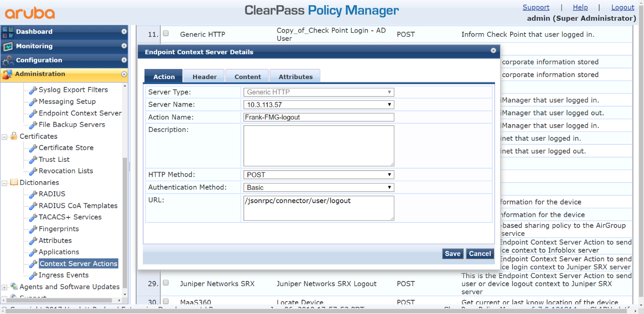
Task: Click Copy_of_Check Point Login - AD User
Action: (x=331, y=34)
